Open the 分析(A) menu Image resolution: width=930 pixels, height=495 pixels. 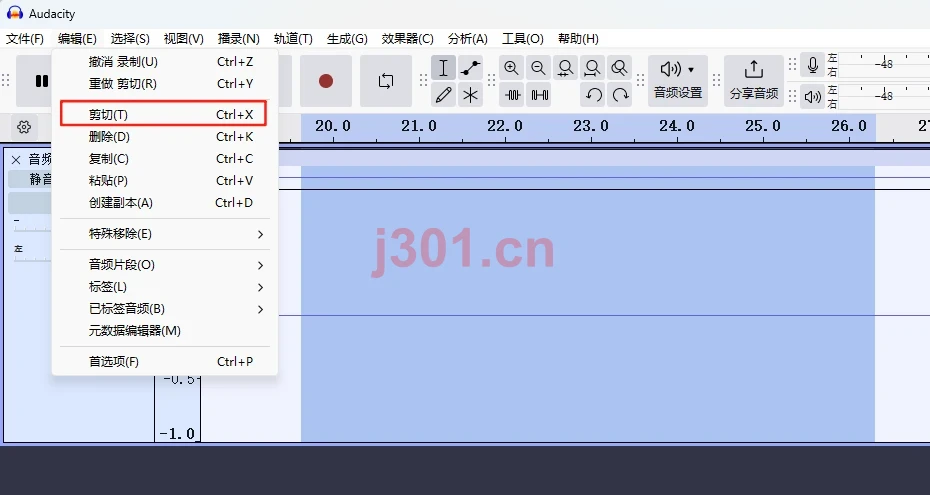(x=468, y=39)
